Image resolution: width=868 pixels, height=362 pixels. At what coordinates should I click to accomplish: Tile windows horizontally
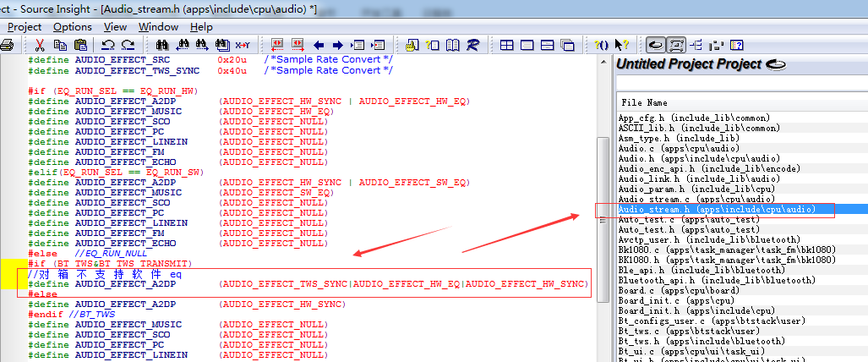click(547, 45)
